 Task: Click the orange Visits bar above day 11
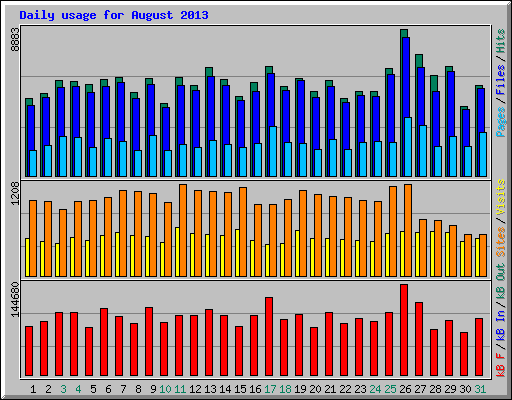click(x=183, y=230)
